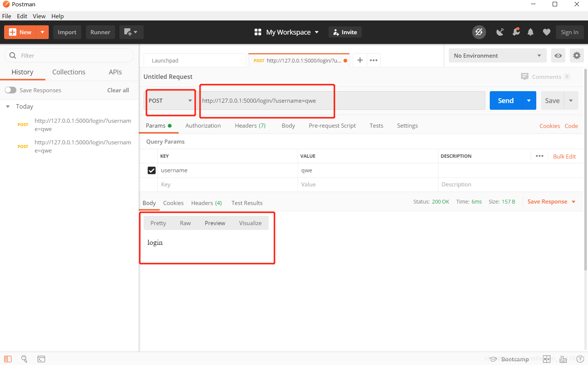Image resolution: width=588 pixels, height=365 pixels.
Task: Open the Code link
Action: (x=571, y=126)
